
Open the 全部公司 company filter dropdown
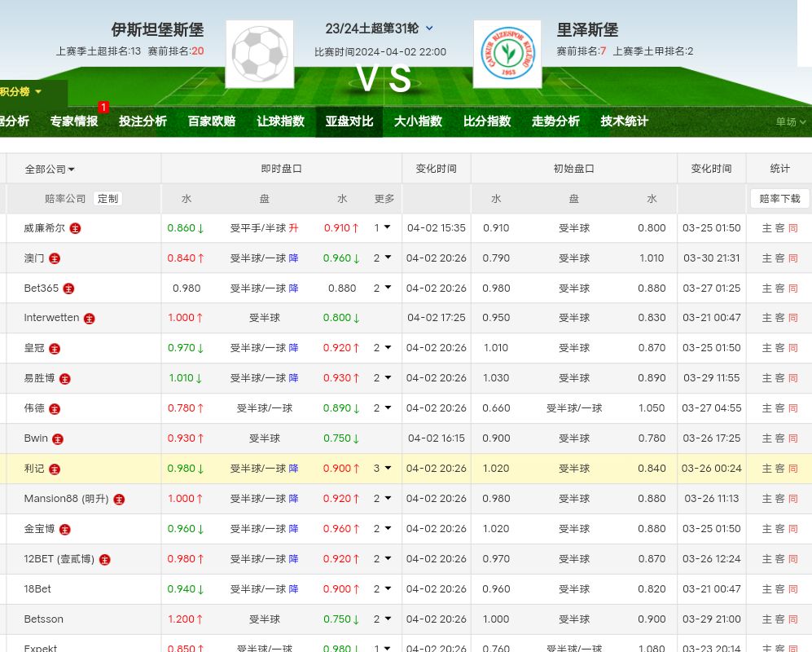(x=50, y=170)
